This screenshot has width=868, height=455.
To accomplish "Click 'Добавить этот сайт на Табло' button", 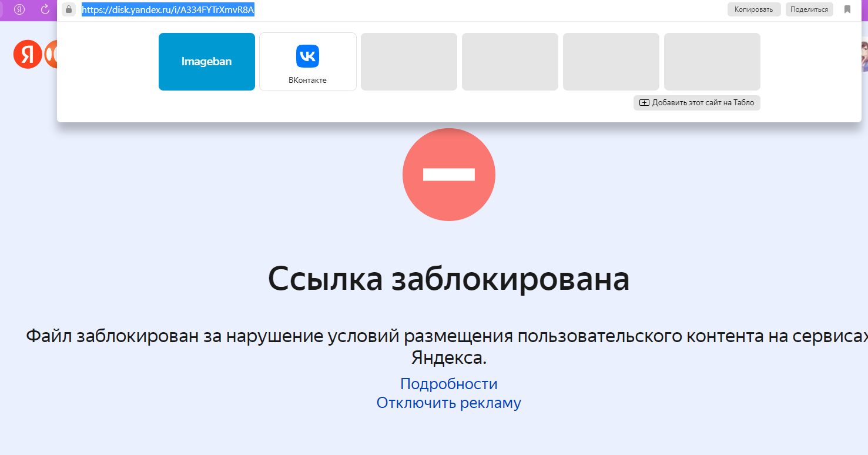I will tap(696, 103).
